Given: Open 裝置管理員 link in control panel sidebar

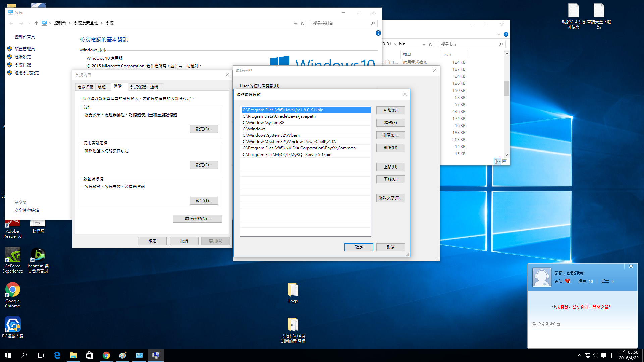Looking at the screenshot, I should (24, 49).
